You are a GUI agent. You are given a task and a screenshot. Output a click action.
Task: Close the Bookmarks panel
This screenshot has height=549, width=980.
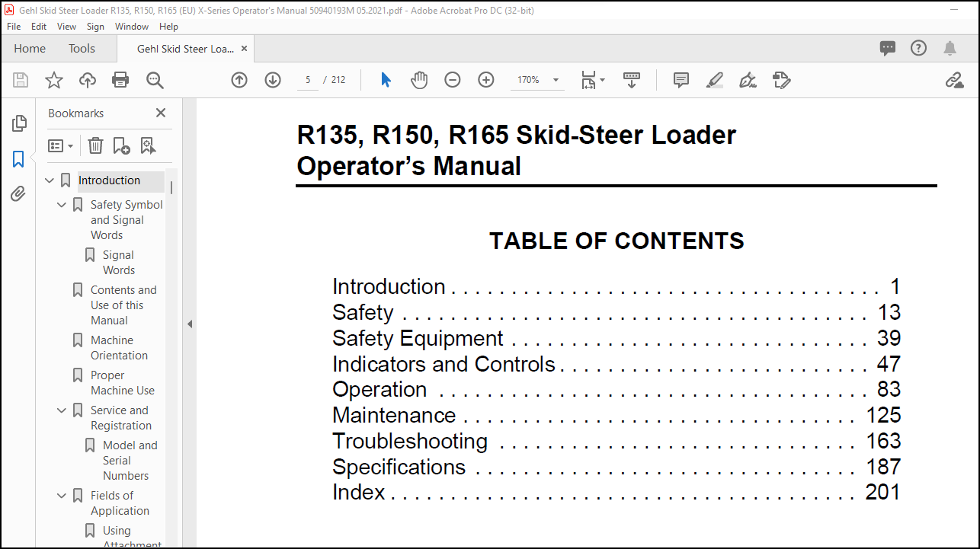coord(161,113)
